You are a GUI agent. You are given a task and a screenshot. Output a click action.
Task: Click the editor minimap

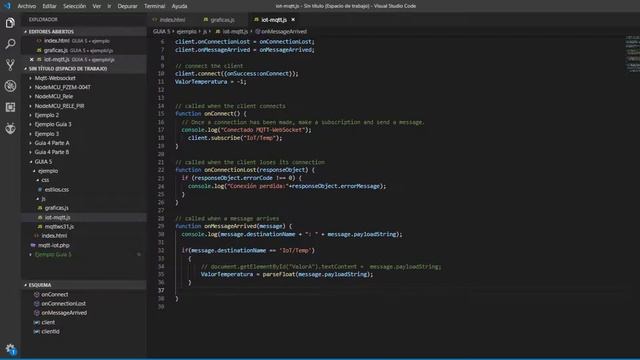coord(632,55)
